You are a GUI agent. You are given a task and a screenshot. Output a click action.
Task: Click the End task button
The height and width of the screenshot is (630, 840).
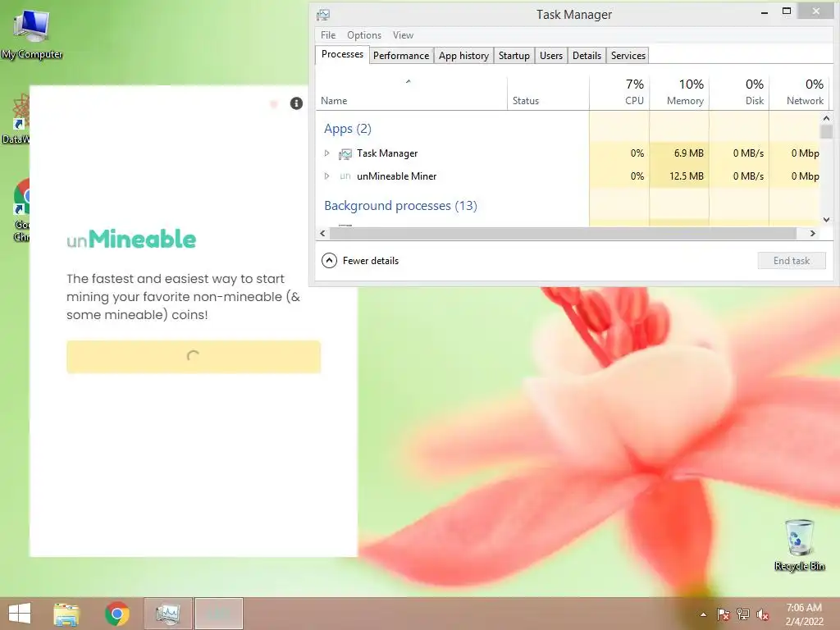(x=792, y=261)
